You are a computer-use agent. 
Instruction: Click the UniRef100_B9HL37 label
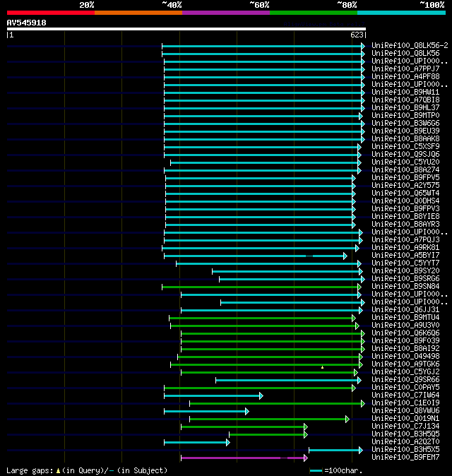(x=405, y=108)
